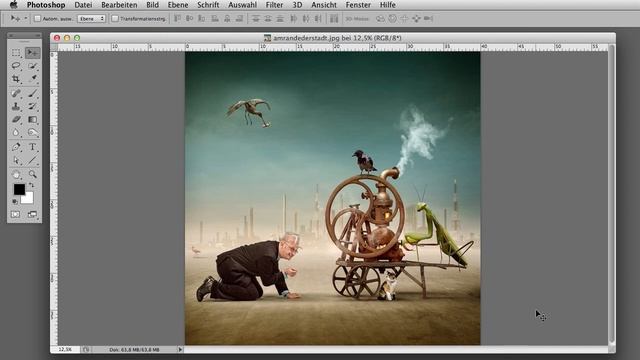Open the Filter menu
The image size is (640, 360).
pyautogui.click(x=274, y=5)
